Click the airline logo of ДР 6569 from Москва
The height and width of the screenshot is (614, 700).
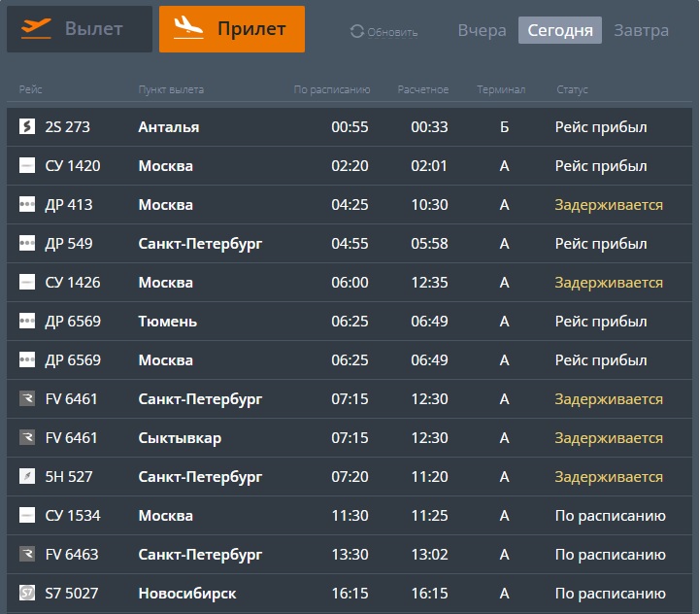coord(27,359)
